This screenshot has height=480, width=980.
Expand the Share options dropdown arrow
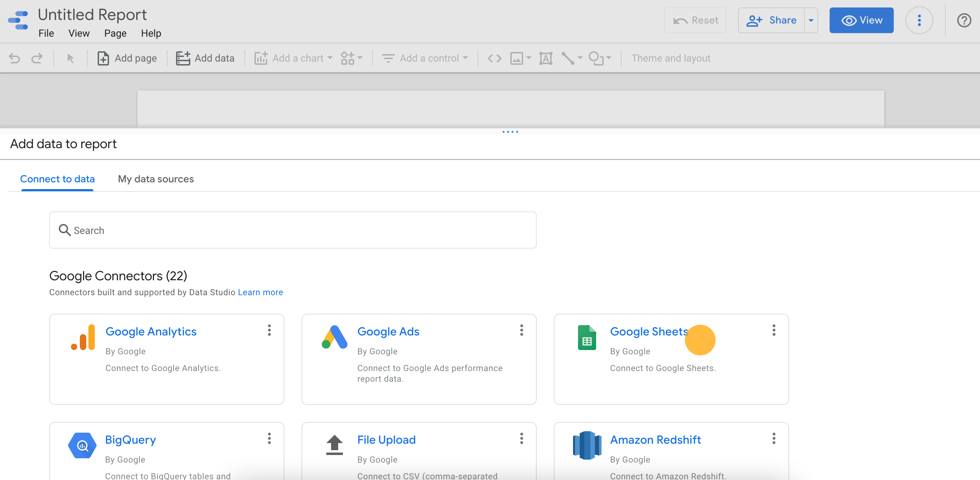click(x=811, y=20)
